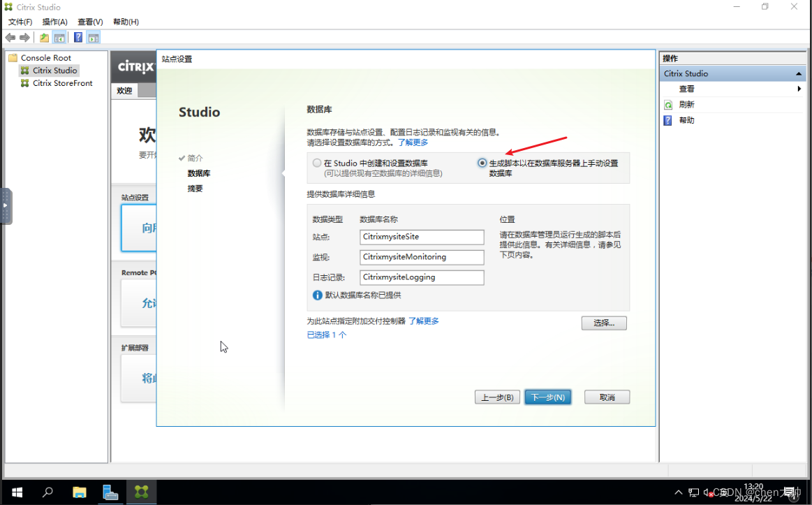
Task: Click the network tray icon
Action: [x=694, y=492]
